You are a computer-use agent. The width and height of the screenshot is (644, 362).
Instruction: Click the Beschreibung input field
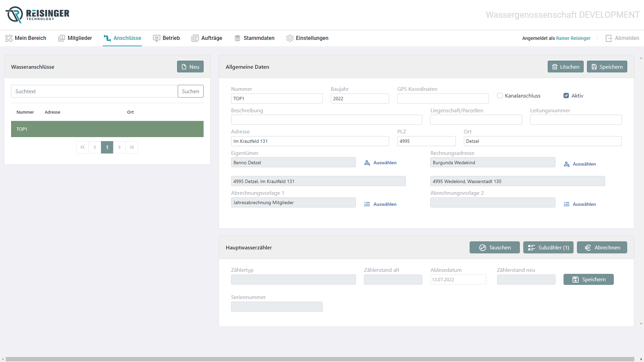326,120
